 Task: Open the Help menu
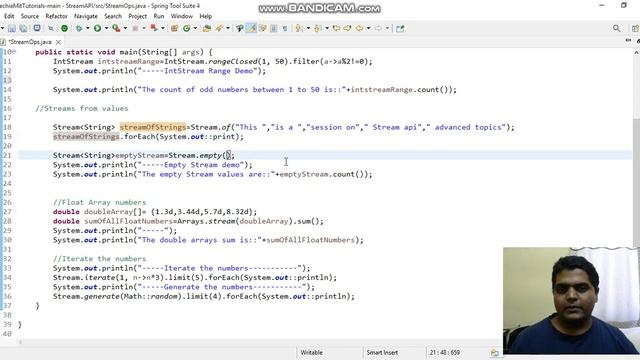coord(206,16)
